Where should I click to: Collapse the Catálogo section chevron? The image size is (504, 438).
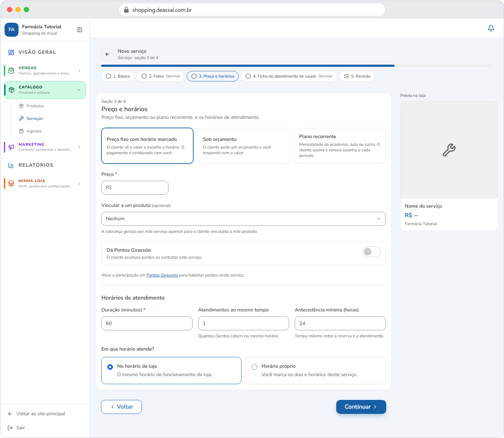[x=79, y=90]
